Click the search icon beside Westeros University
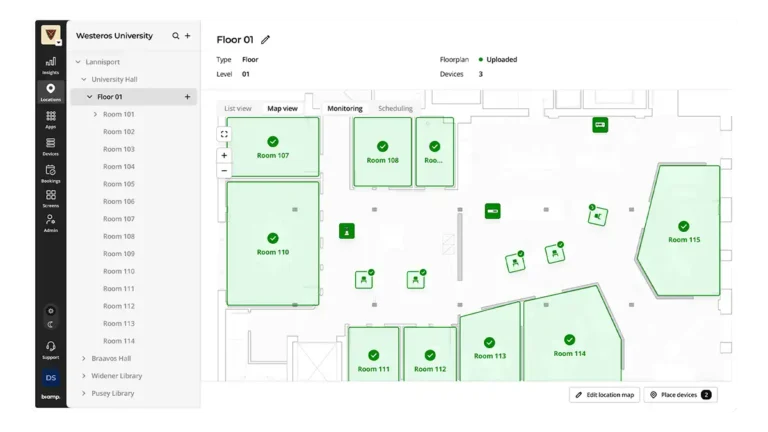This screenshot has width=768, height=432. pyautogui.click(x=176, y=36)
